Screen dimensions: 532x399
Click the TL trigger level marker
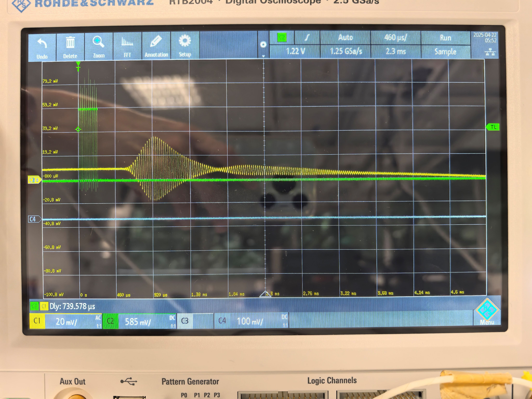pyautogui.click(x=493, y=127)
